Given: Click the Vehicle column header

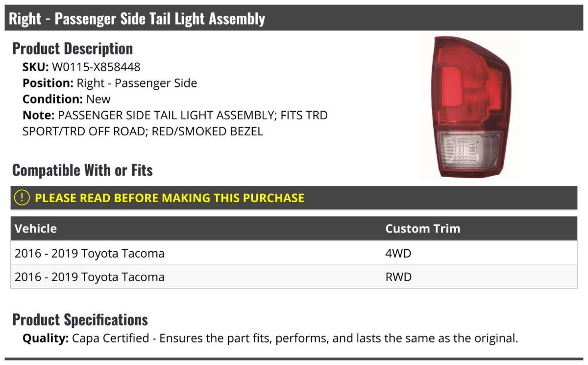Looking at the screenshot, I should 36,229.
